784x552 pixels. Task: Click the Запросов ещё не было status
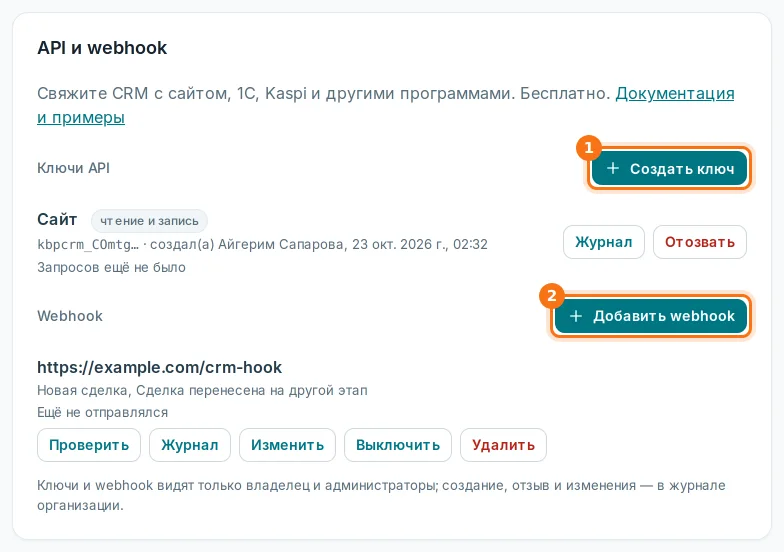point(112,268)
